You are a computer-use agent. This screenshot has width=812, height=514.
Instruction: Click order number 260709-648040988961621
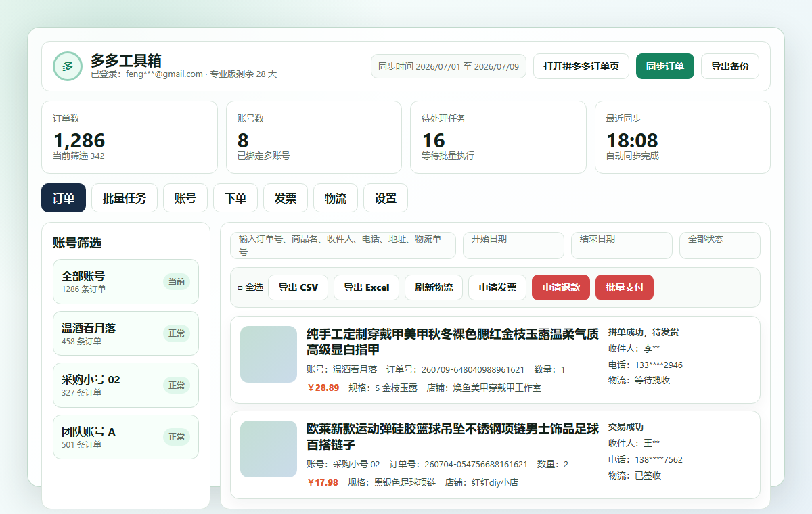coord(473,370)
